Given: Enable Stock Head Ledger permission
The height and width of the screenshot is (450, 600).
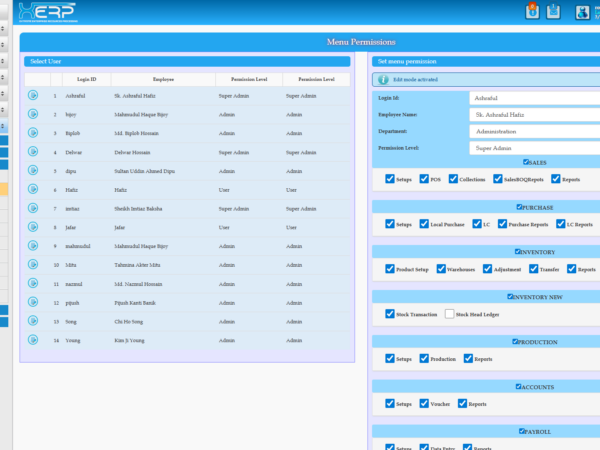Looking at the screenshot, I should (x=450, y=314).
